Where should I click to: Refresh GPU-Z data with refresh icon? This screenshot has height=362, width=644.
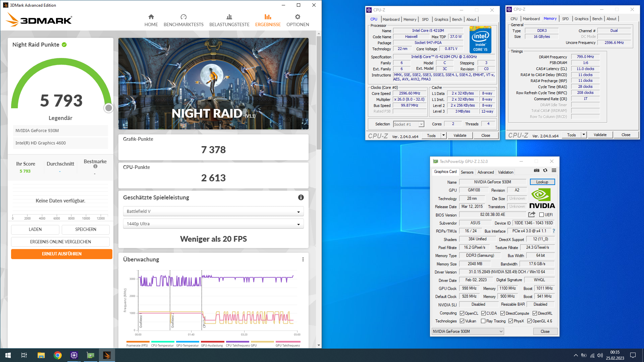[x=545, y=170]
